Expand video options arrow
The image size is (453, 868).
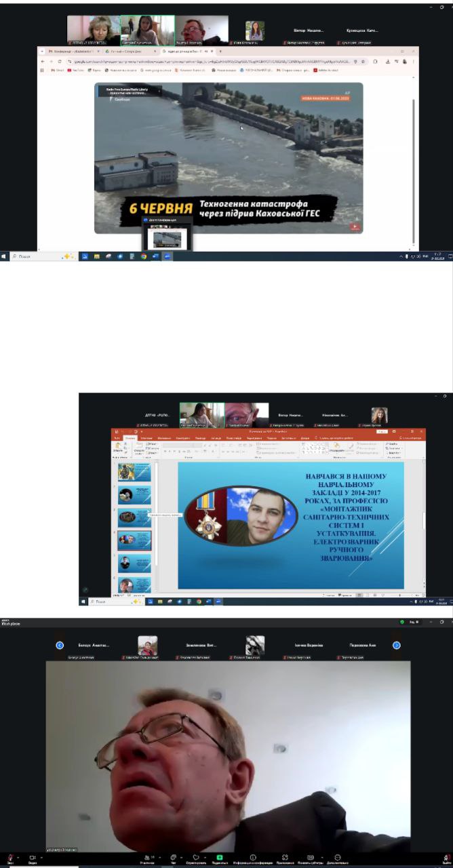point(41,857)
